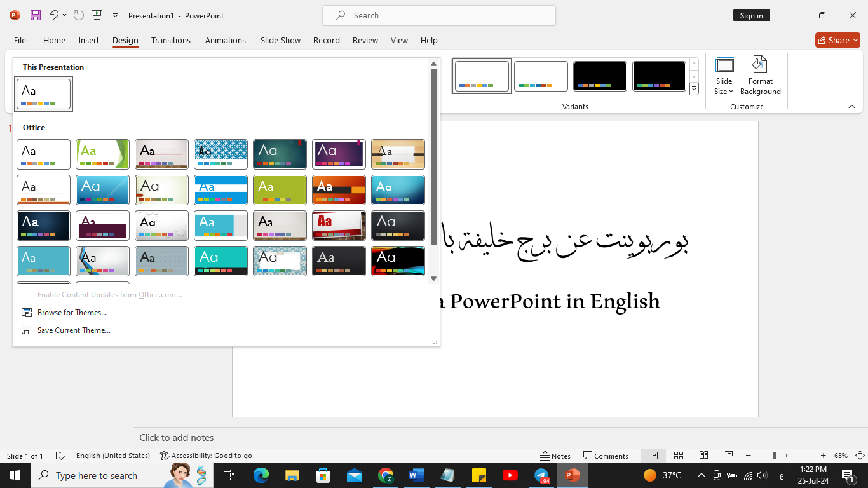The width and height of the screenshot is (868, 488).
Task: Open Format Background pane
Action: (x=760, y=76)
